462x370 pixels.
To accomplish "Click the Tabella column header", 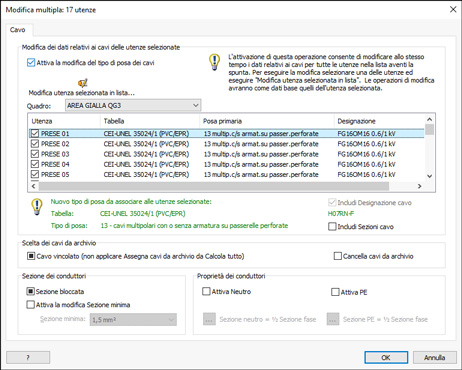I will tap(150, 121).
